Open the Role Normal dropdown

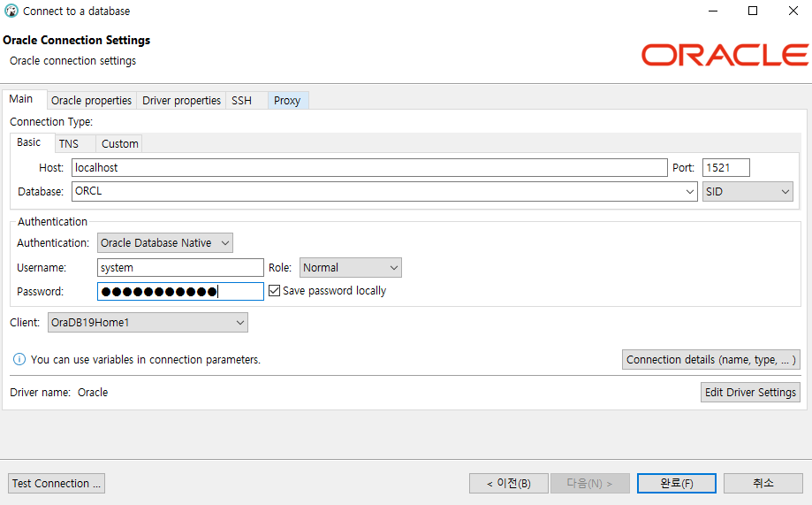point(350,268)
